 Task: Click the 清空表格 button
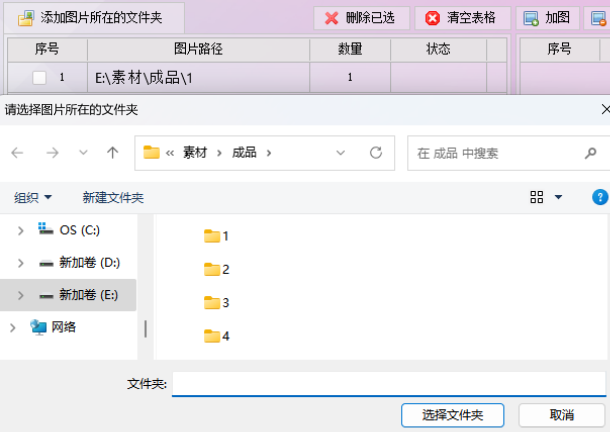pyautogui.click(x=462, y=18)
